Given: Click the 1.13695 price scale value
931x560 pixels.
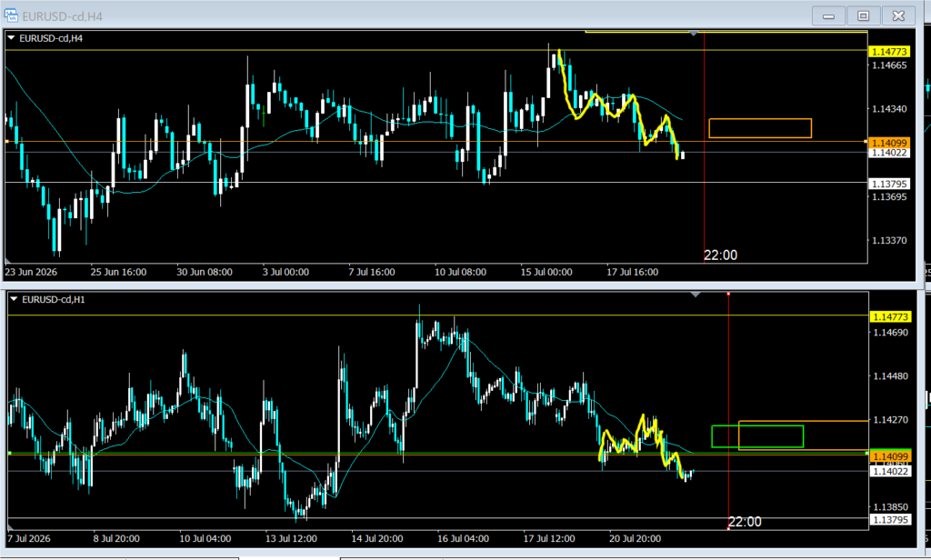Looking at the screenshot, I should point(889,196).
